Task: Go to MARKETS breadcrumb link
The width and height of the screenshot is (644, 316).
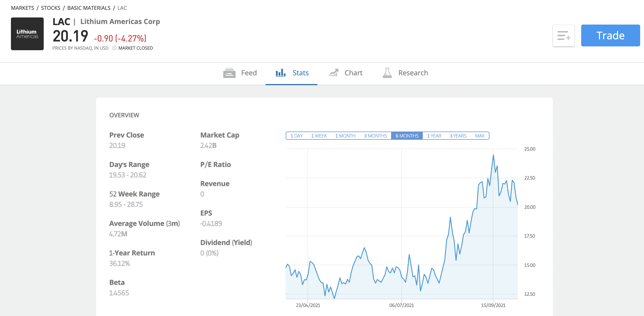Action: click(x=22, y=8)
